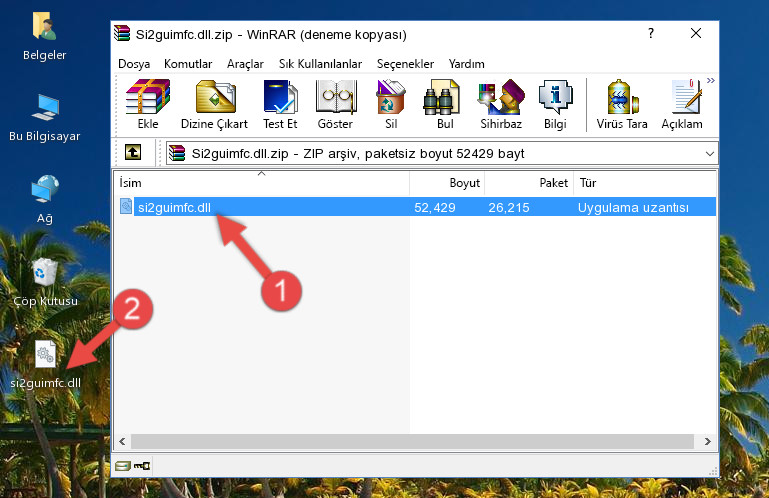This screenshot has width=769, height=498.
Task: Sort by the İsim column header
Action: click(261, 183)
